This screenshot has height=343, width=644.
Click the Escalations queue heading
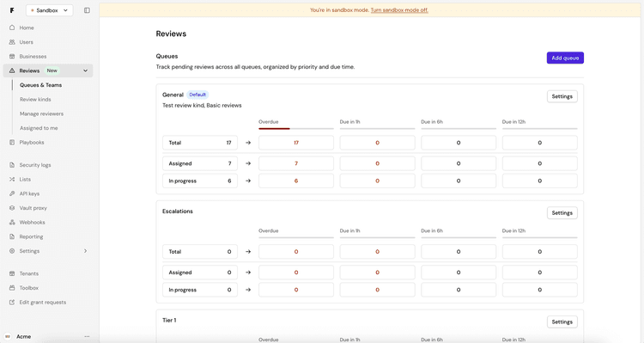coord(178,211)
